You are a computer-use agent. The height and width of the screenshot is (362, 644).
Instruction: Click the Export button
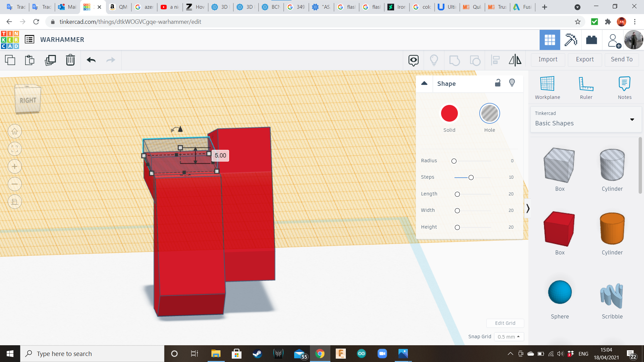point(585,59)
